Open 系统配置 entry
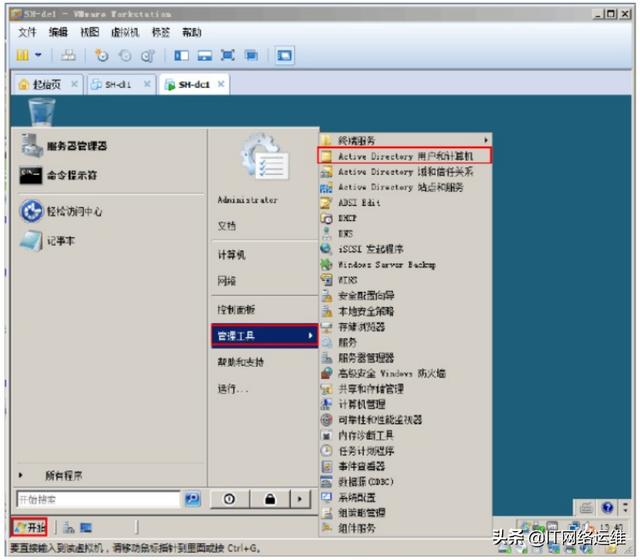The height and width of the screenshot is (560, 640). point(404,497)
